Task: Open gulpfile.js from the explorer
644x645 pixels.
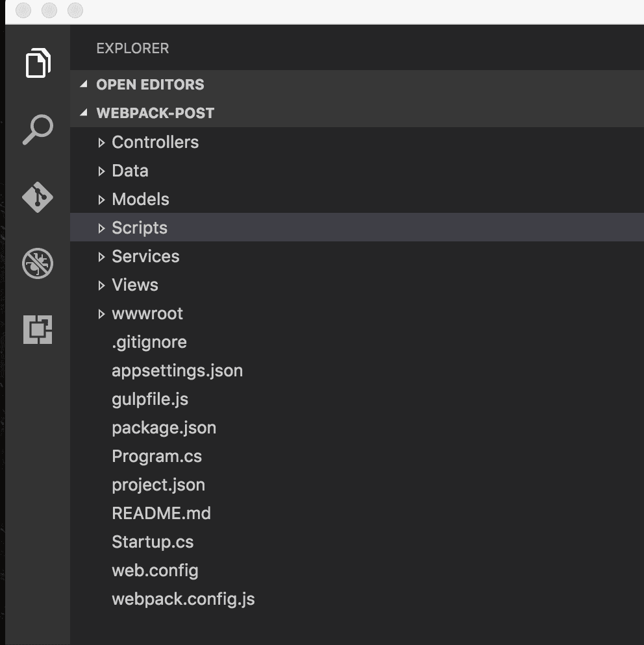Action: 150,399
